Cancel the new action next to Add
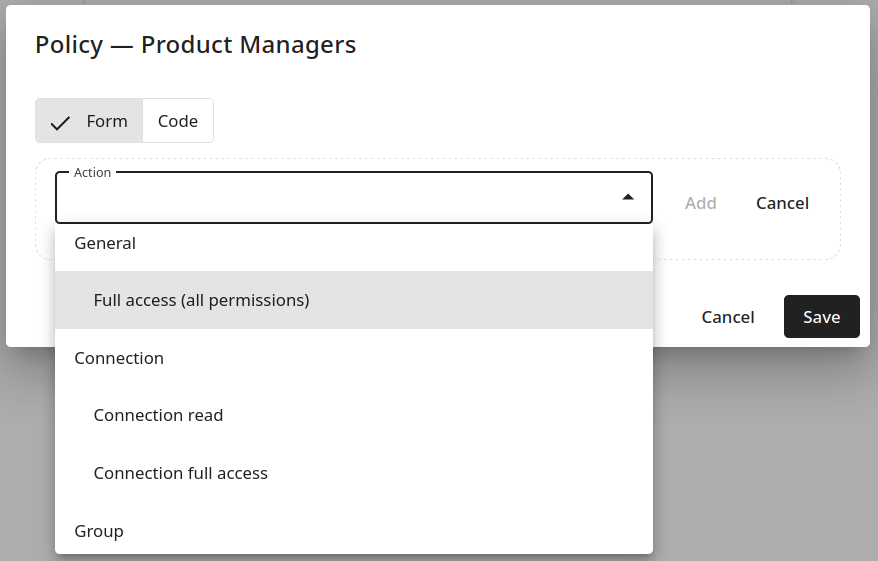Screen dimensions: 878x561 coord(782,203)
